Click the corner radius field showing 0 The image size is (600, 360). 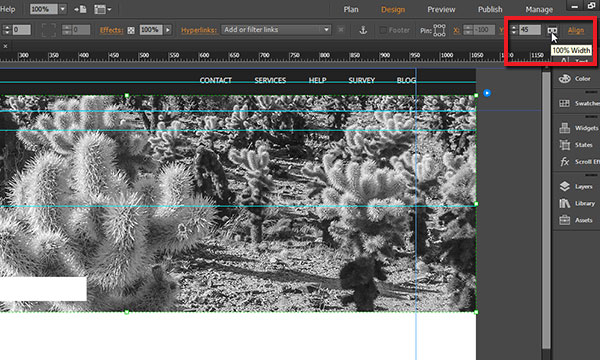click(x=81, y=30)
